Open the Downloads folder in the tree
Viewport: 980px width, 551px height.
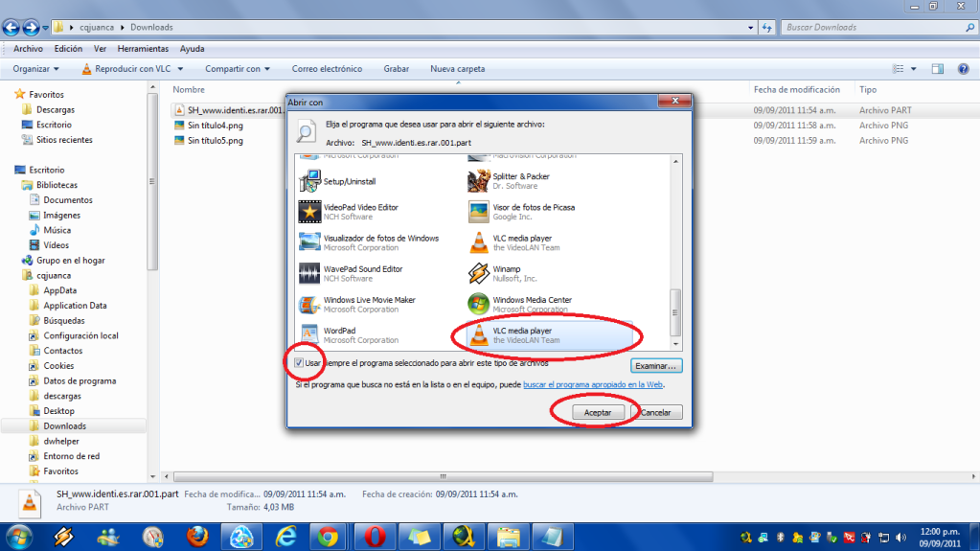click(64, 425)
